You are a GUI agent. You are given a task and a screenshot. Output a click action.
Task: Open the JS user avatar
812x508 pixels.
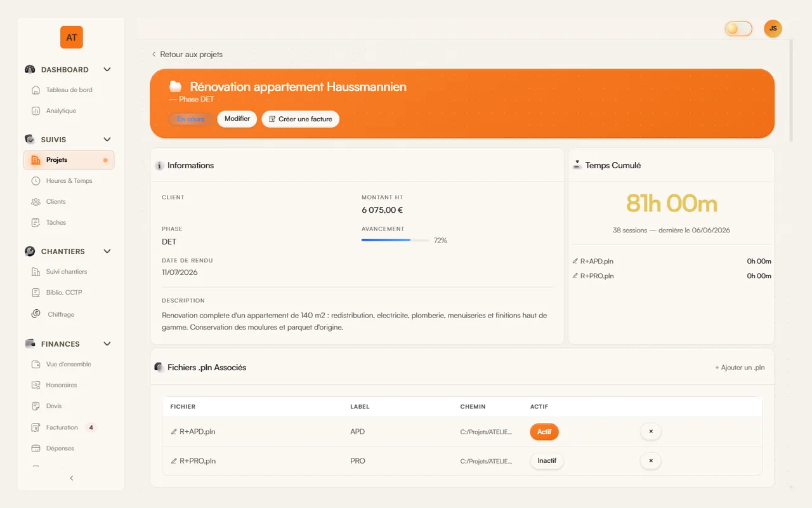tap(773, 29)
